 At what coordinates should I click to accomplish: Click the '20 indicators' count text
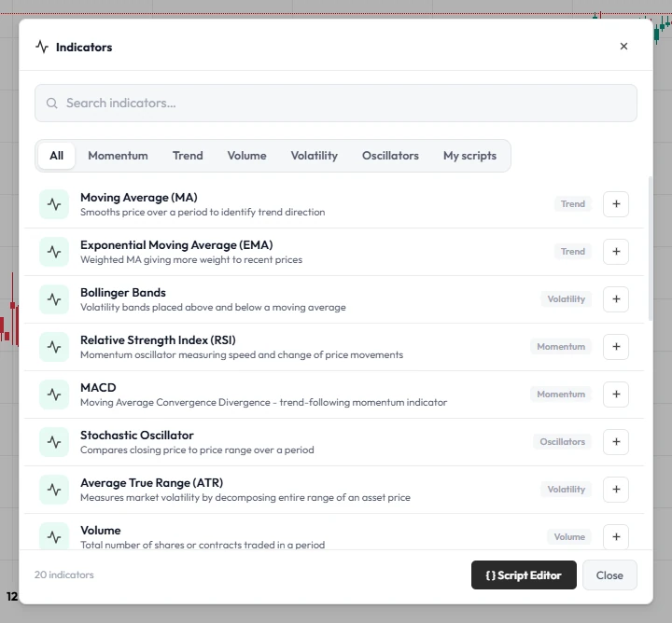[x=64, y=575]
